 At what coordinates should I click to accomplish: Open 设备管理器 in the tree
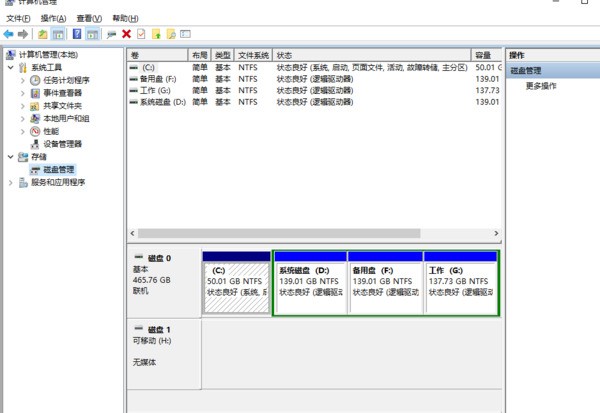tap(62, 144)
